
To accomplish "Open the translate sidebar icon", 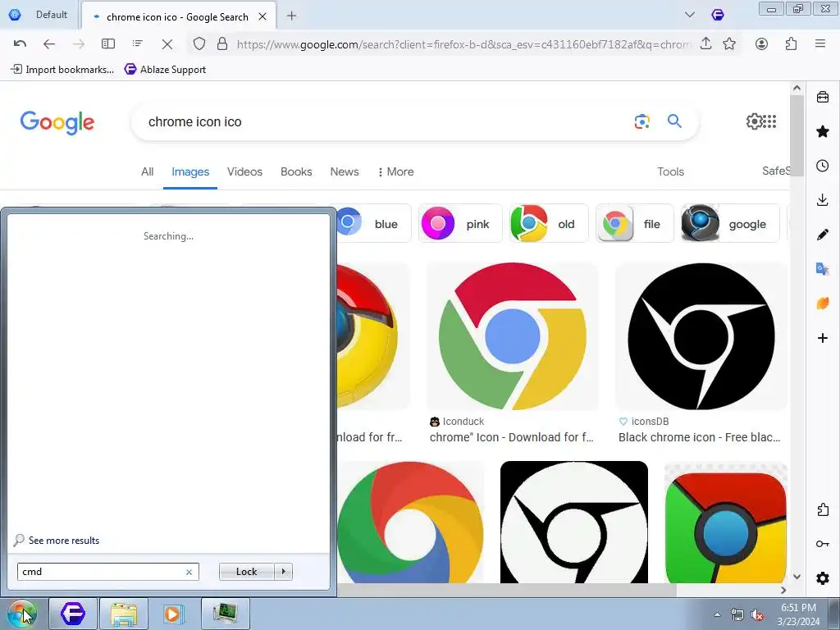I will point(822,269).
